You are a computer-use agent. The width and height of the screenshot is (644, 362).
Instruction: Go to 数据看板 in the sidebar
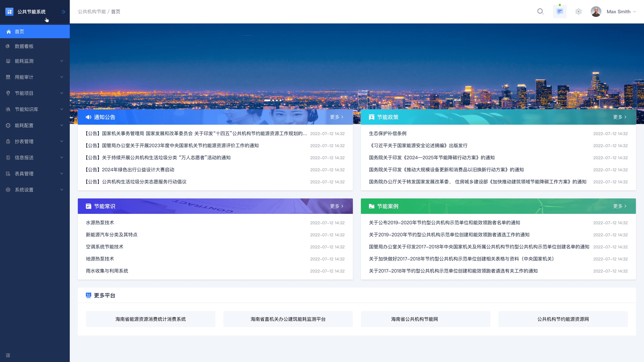click(24, 46)
